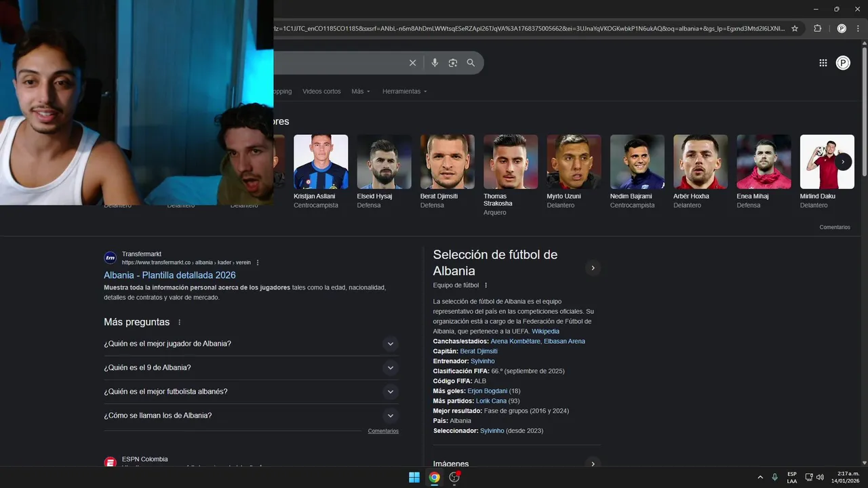Open Albania - Plantilla detallada 2026 link
The width and height of the screenshot is (868, 488).
pyautogui.click(x=170, y=275)
